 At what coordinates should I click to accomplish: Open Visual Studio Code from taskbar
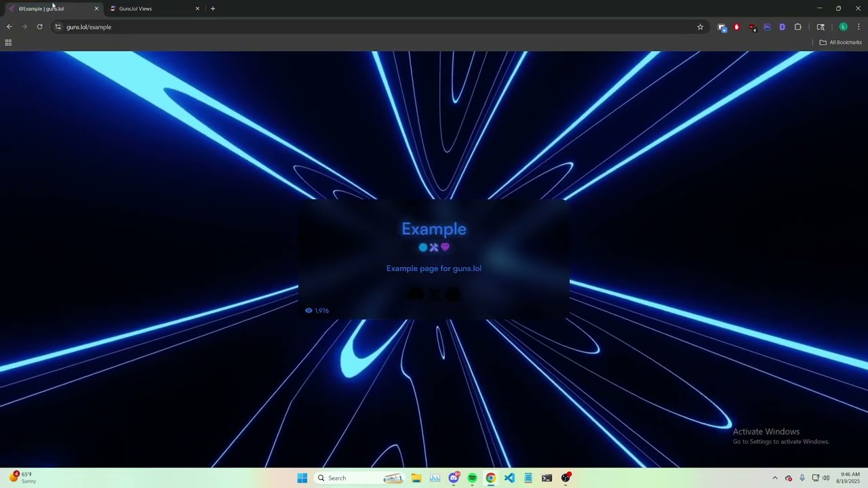tap(509, 478)
